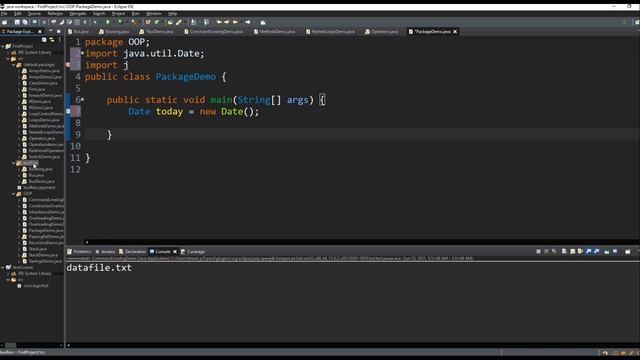Click the 'PackageDemo' class name on line 4
This screenshot has width=640, height=360.
tap(186, 76)
